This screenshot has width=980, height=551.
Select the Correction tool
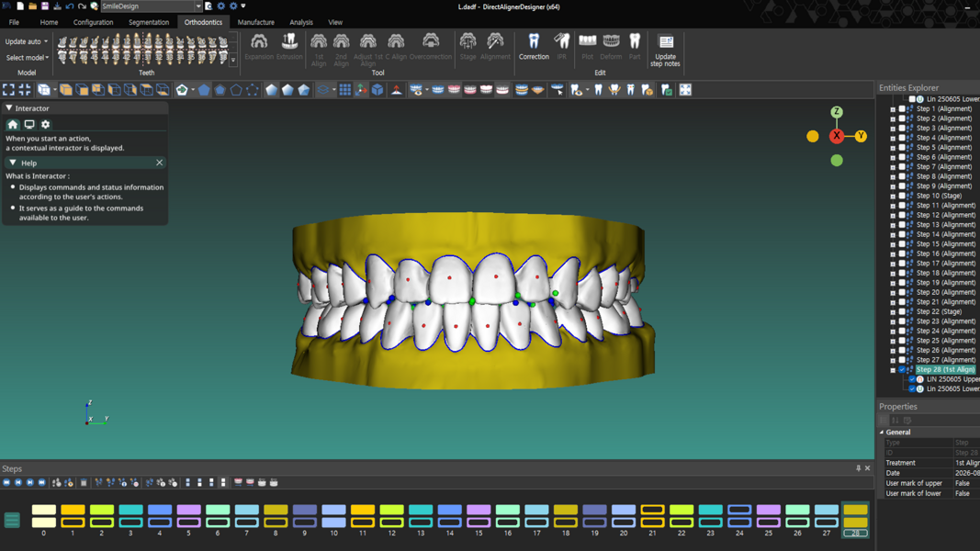coord(534,47)
